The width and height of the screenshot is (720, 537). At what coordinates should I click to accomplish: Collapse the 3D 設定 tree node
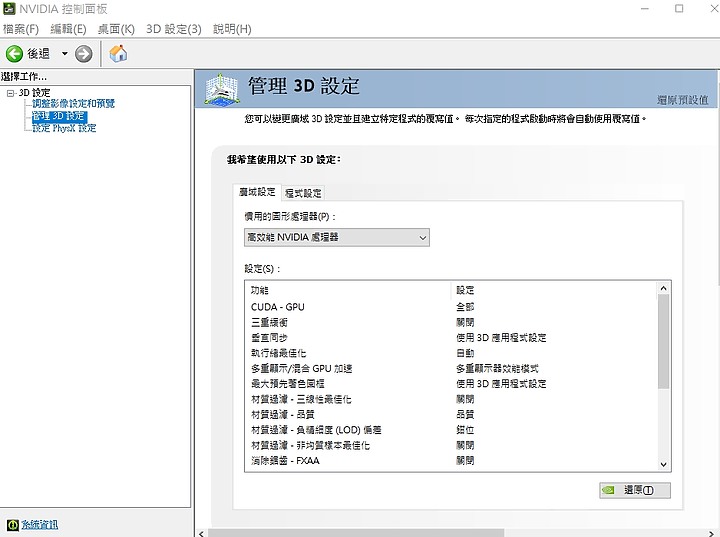click(11, 93)
